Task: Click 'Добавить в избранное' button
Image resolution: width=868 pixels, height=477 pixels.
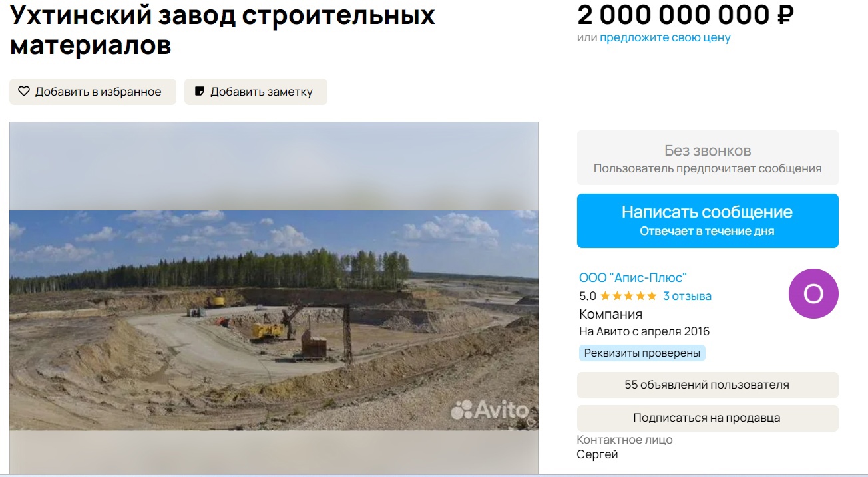Action: tap(93, 92)
